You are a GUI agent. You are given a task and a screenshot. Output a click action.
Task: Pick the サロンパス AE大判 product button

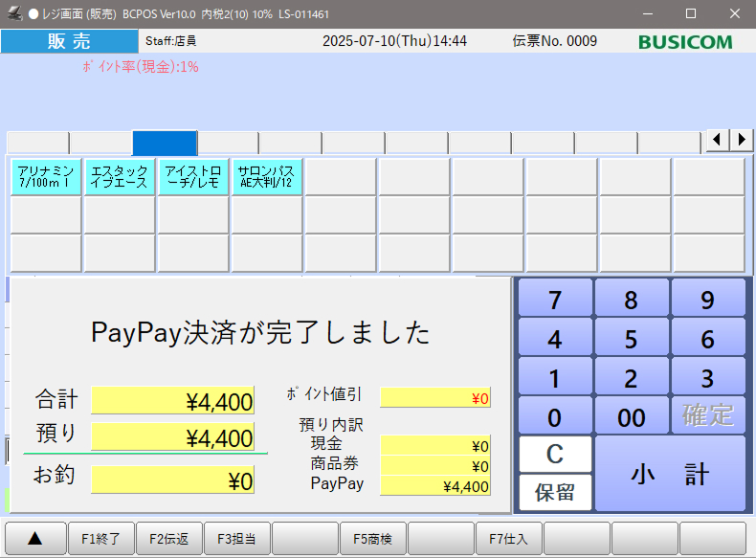(267, 177)
